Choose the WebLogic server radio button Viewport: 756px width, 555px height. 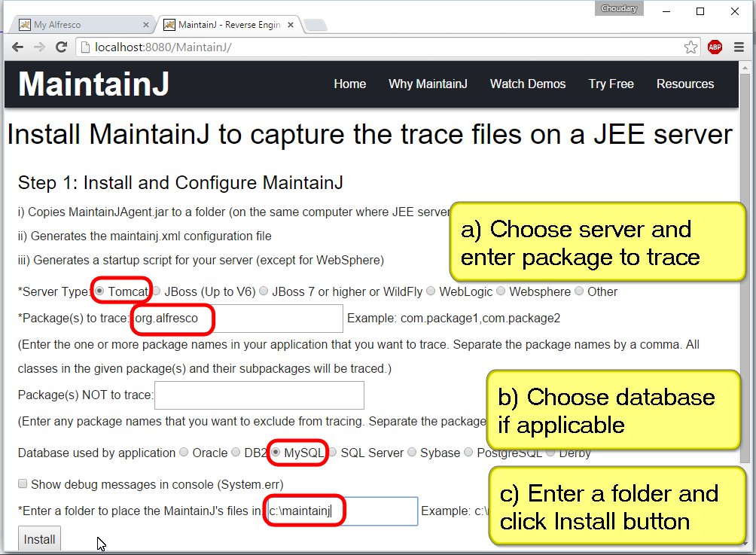[x=431, y=291]
